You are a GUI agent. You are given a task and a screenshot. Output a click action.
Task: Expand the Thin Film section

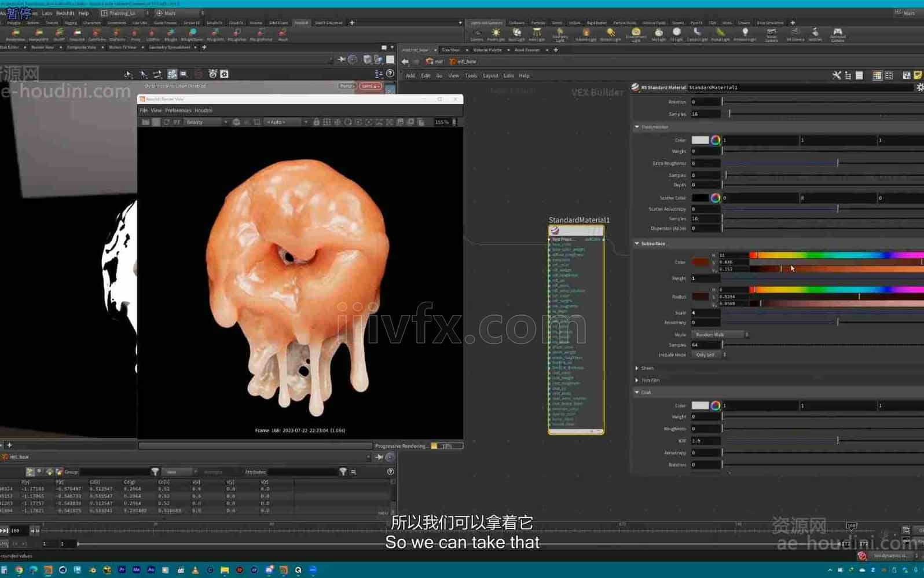pos(637,381)
